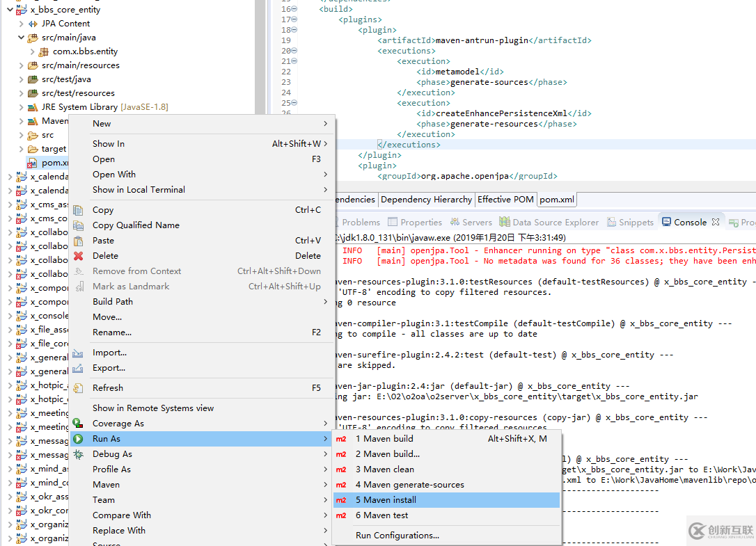Click the JPA Content node icon
Screen dimensions: 756x546
33,24
